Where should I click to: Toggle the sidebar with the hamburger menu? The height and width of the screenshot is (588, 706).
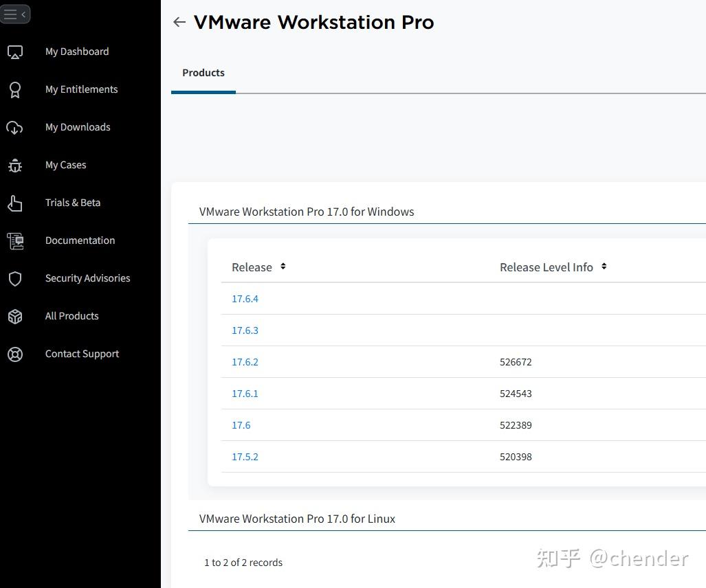(11, 13)
